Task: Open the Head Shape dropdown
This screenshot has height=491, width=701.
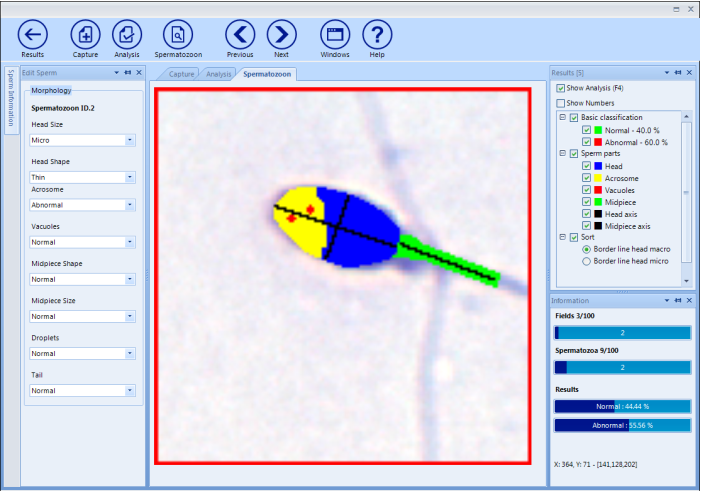Action: 130,178
